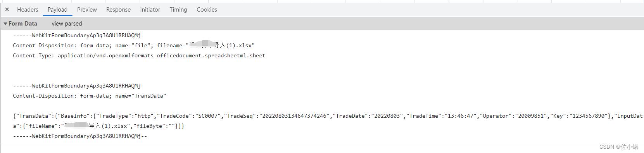Select the second WebKitFormBoundary line
The height and width of the screenshot is (153, 644).
(x=77, y=86)
